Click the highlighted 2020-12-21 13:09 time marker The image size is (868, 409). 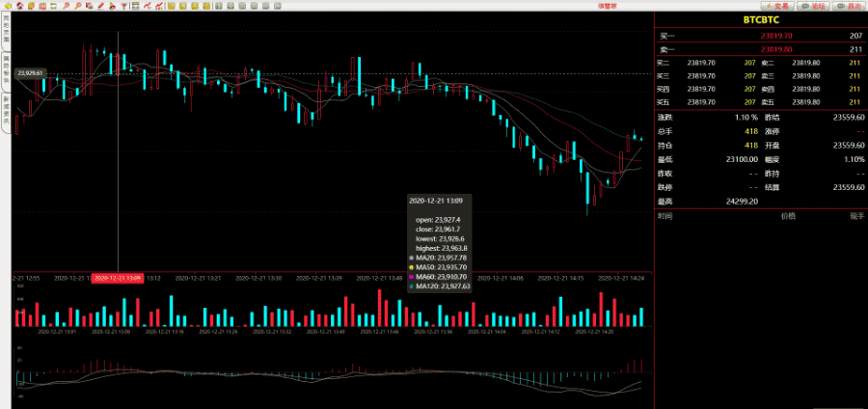coord(118,278)
